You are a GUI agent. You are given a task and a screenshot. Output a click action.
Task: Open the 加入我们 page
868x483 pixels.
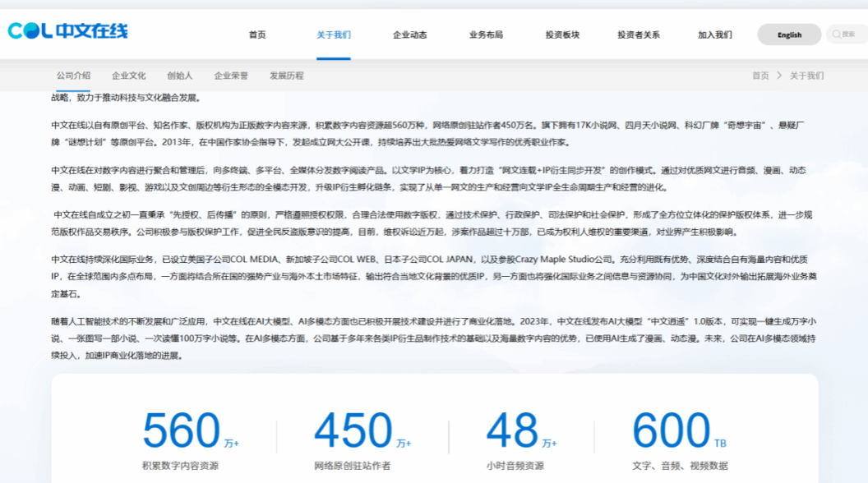coord(714,35)
